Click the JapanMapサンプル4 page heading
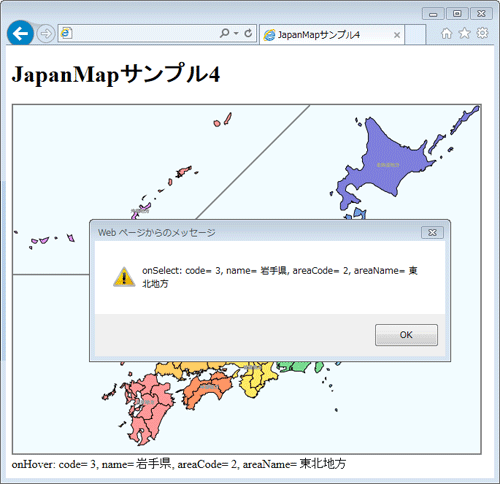Viewport: 500px width, 484px height. (116, 74)
